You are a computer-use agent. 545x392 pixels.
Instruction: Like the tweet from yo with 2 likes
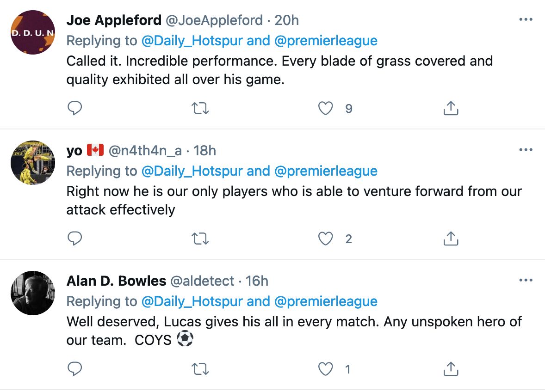pos(326,239)
